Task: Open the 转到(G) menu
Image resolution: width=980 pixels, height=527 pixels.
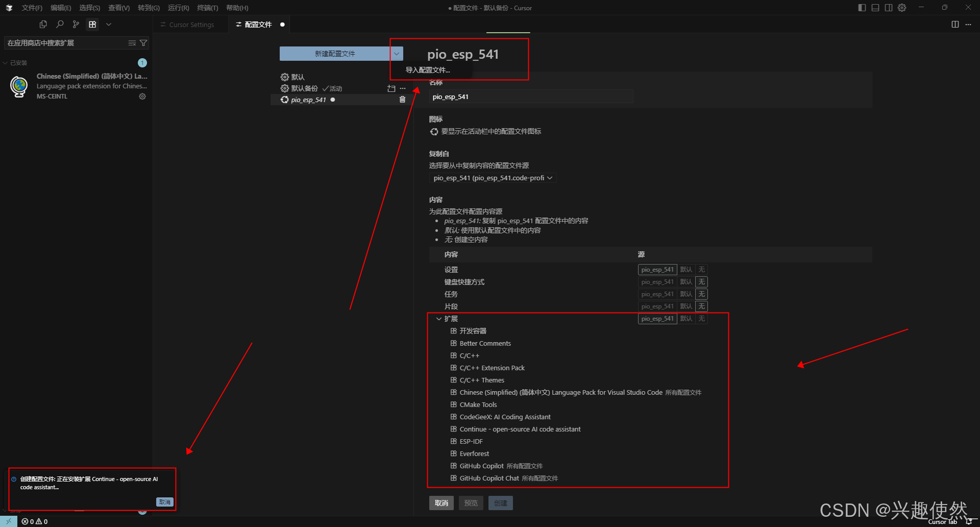Action: tap(149, 8)
